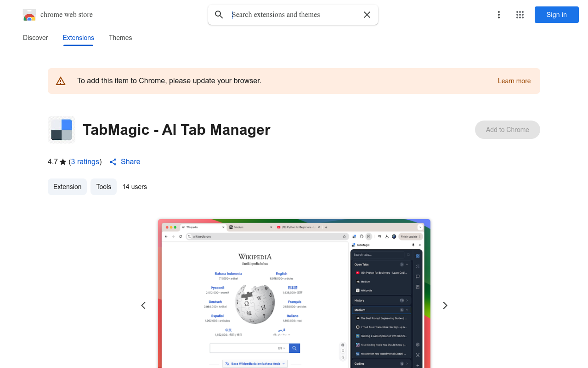The height and width of the screenshot is (368, 588).
Task: Click the Add to Chrome button
Action: click(x=508, y=130)
